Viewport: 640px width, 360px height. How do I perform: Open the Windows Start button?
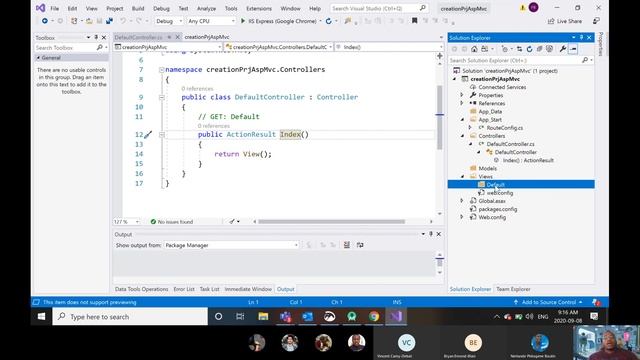click(x=41, y=316)
